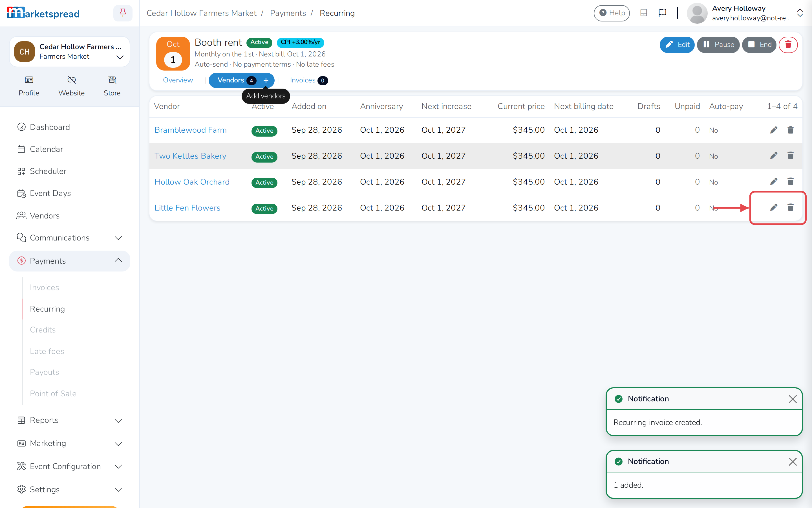Edit the Little Fen Flowers row
Screen dimensions: 812x508
click(774, 207)
